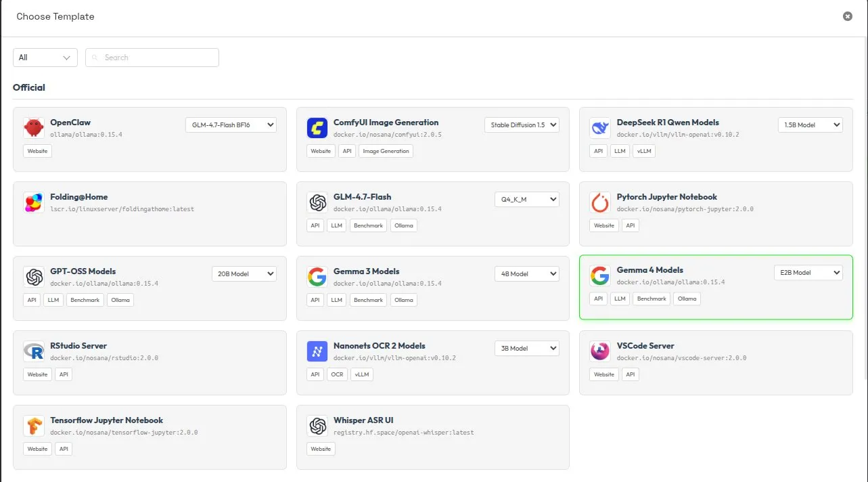Click the Tensorflow Jupyter Notebook logo icon
The width and height of the screenshot is (868, 482).
(x=34, y=426)
